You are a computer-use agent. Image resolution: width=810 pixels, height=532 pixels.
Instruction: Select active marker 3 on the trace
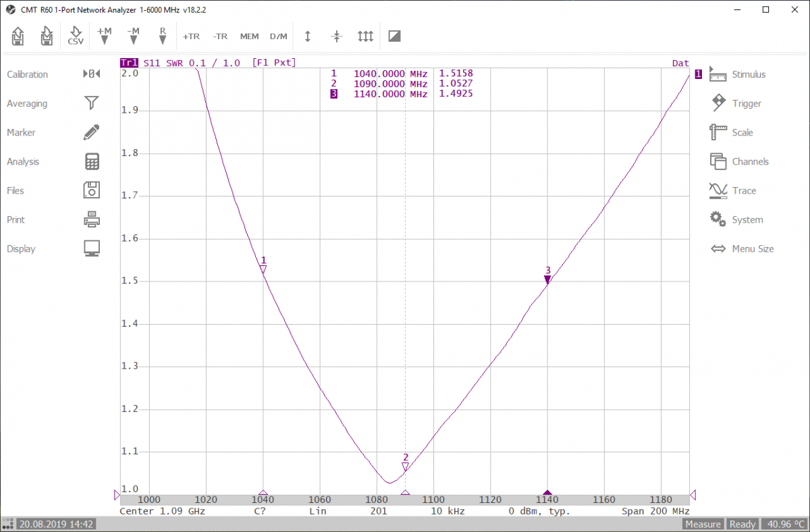pyautogui.click(x=547, y=279)
